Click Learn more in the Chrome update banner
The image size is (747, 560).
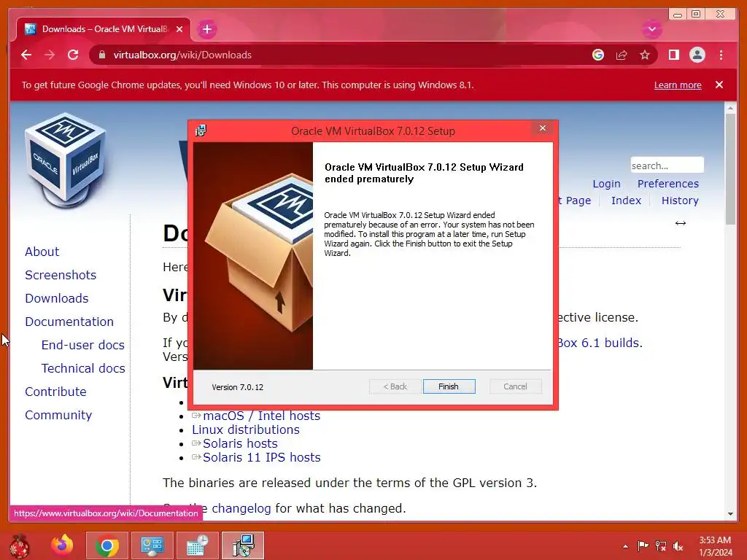click(678, 85)
